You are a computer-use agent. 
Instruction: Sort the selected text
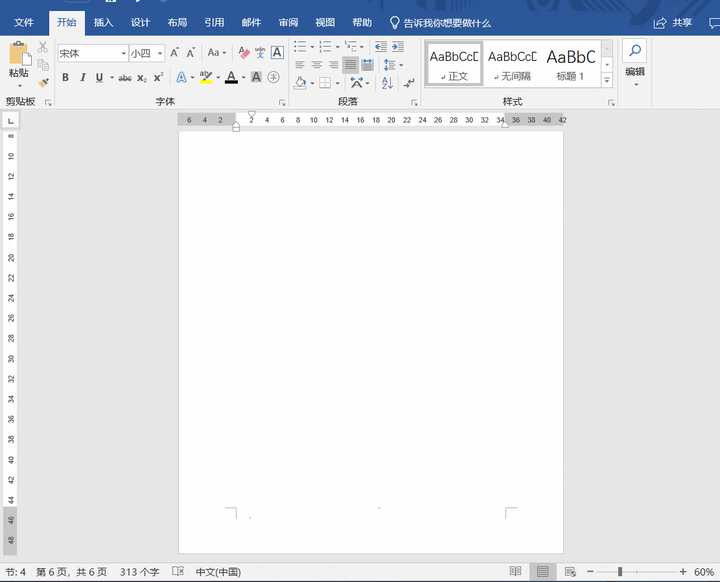pyautogui.click(x=387, y=83)
